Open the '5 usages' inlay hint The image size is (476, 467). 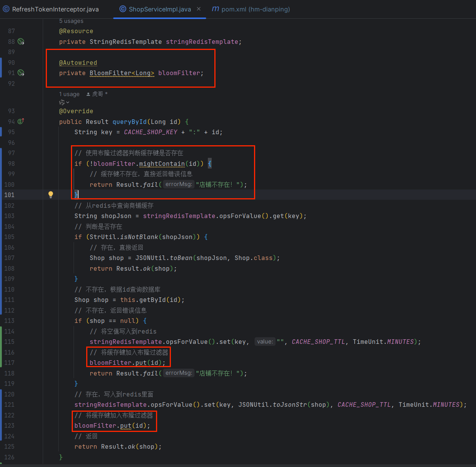71,21
